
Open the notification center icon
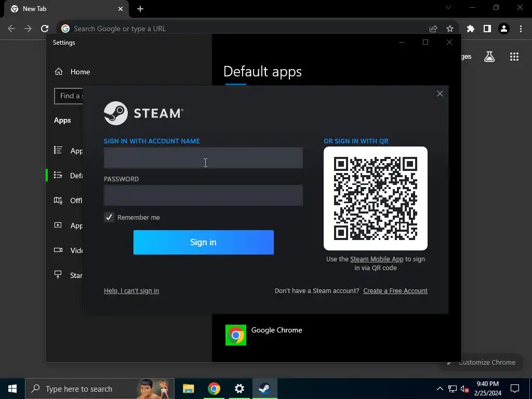515,389
